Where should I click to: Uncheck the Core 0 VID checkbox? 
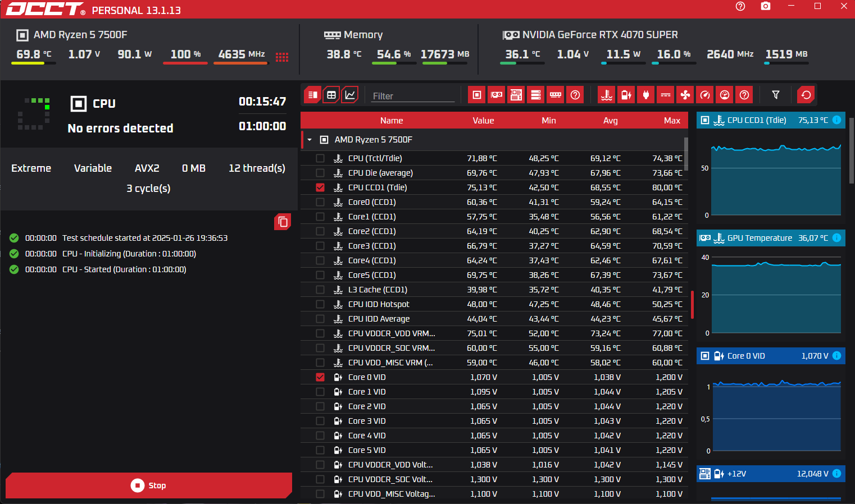coord(320,377)
